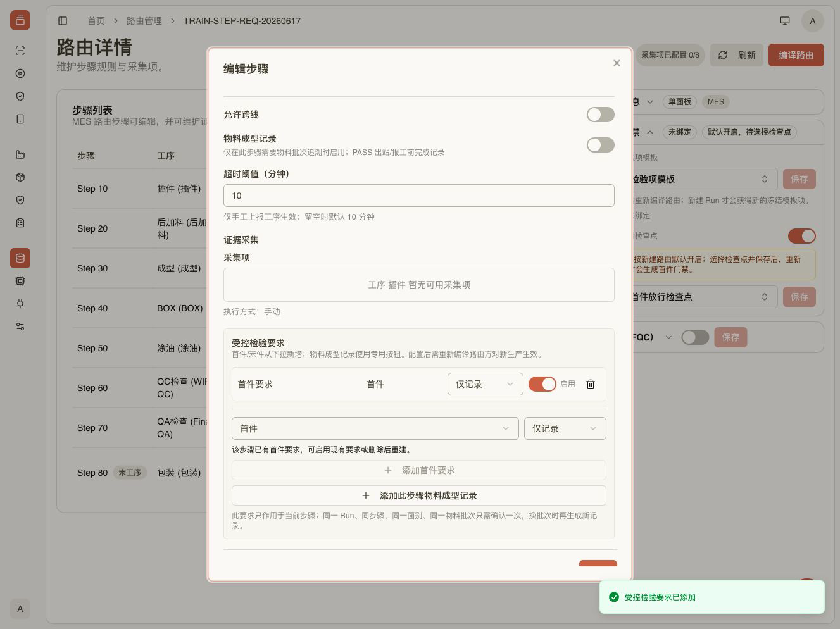Open the 仅记录 dropdown in 首件要求 row
This screenshot has width=840, height=629.
[486, 384]
